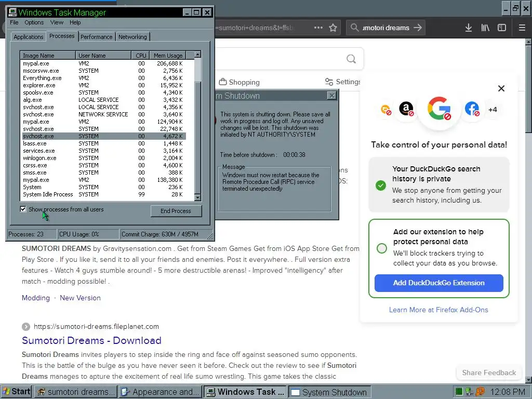Image resolution: width=532 pixels, height=399 pixels.
Task: Click the browser bookmark star icon
Action: point(333,28)
